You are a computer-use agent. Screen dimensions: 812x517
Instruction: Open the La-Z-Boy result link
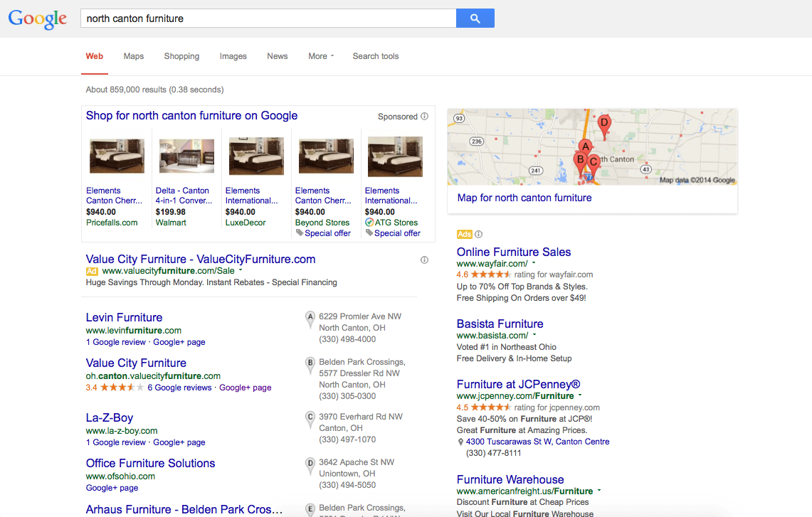click(x=110, y=417)
